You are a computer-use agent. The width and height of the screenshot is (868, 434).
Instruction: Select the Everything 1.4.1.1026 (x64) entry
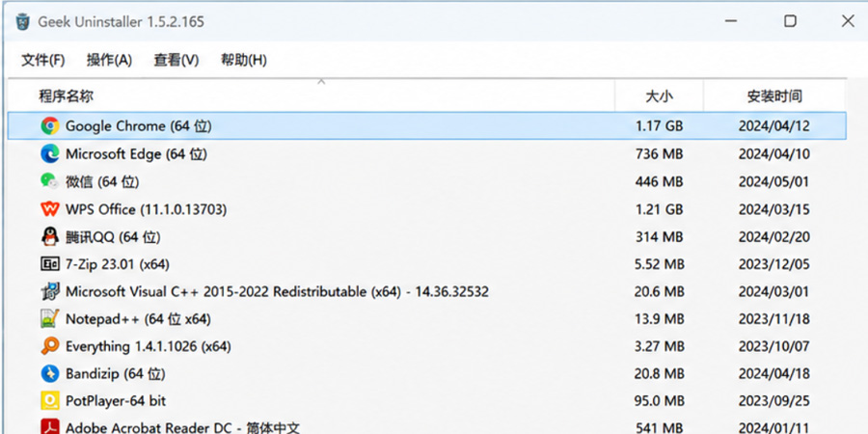click(x=427, y=346)
